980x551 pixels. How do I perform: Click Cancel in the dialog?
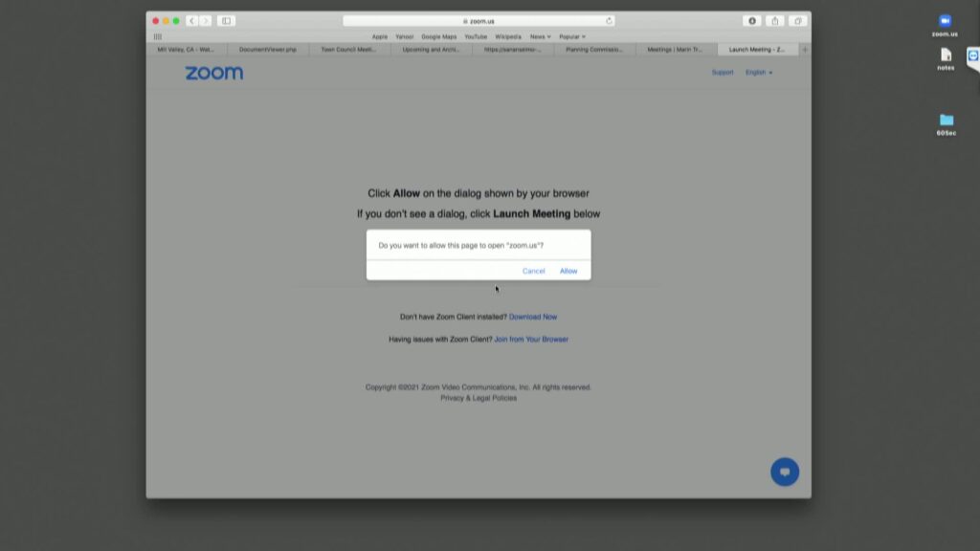coord(534,271)
